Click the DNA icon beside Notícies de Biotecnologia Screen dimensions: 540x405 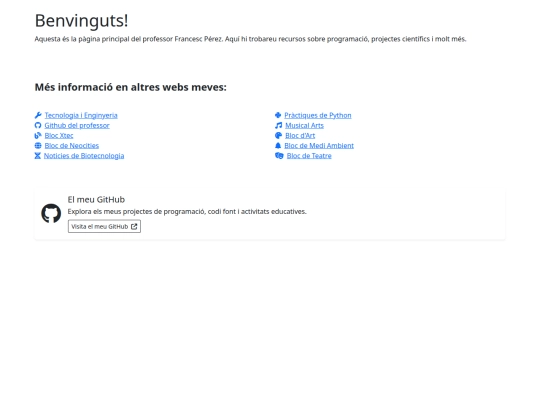(x=38, y=156)
